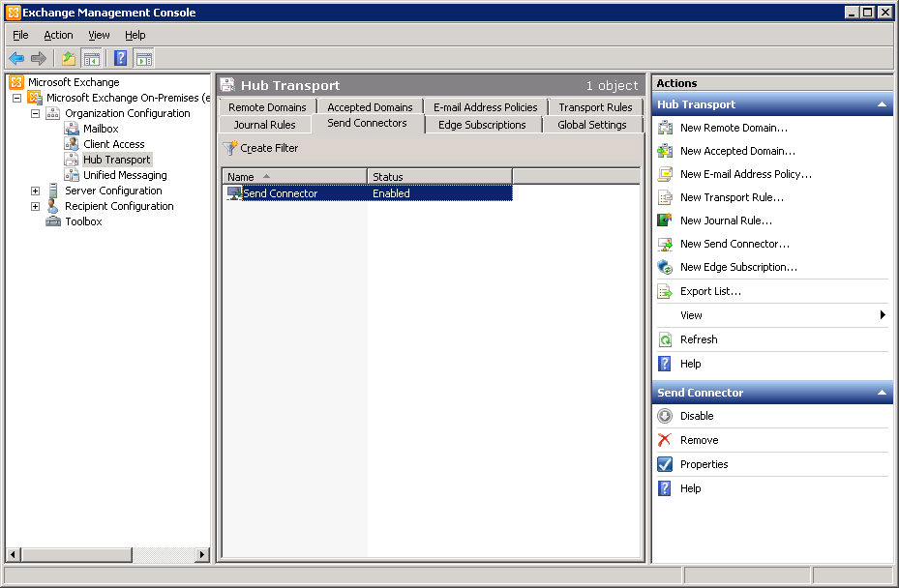Sort list by the Name column header

tap(295, 177)
